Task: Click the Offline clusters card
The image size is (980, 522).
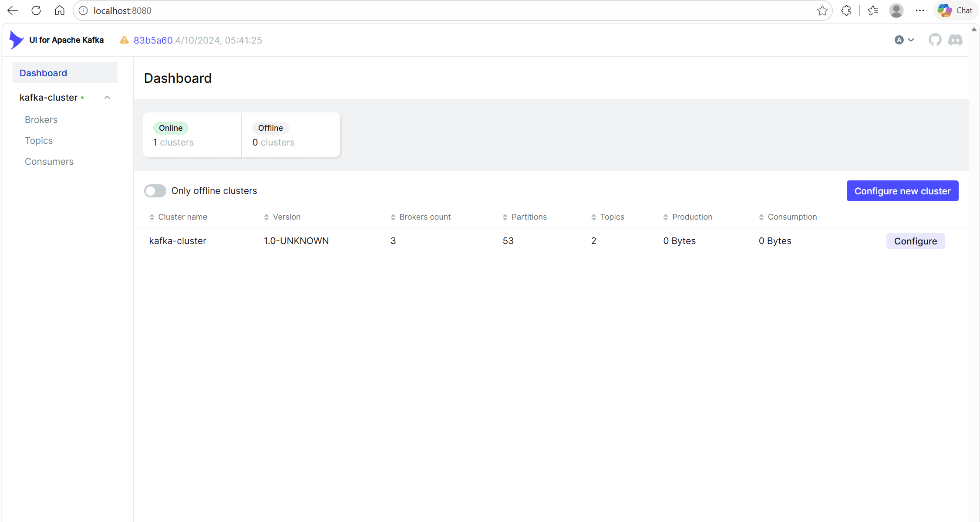Action: pyautogui.click(x=291, y=135)
